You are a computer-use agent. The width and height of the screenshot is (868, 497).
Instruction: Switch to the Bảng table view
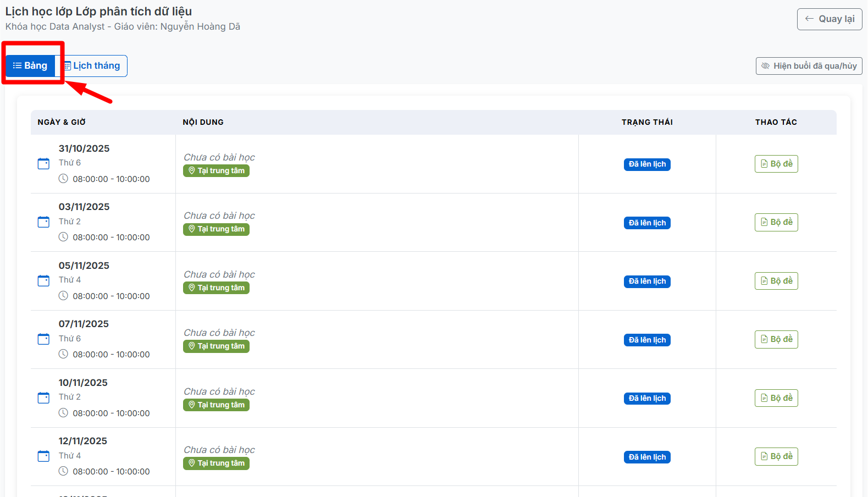tap(31, 66)
